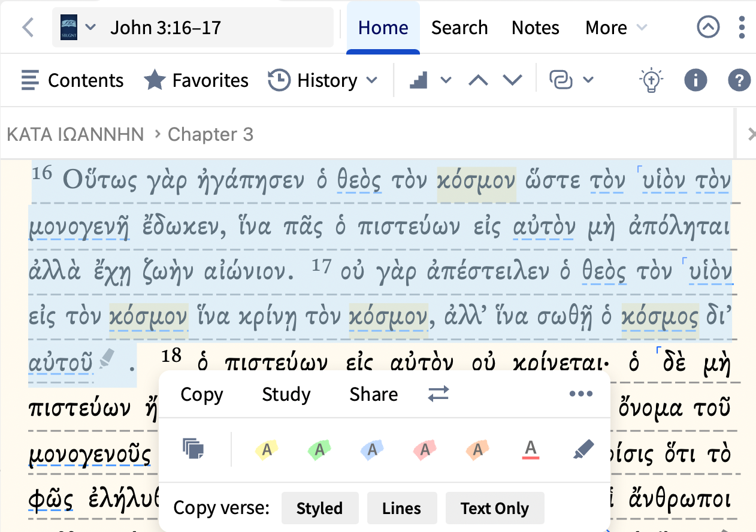This screenshot has height=532, width=756.
Task: Apply the green highlight style
Action: (319, 449)
